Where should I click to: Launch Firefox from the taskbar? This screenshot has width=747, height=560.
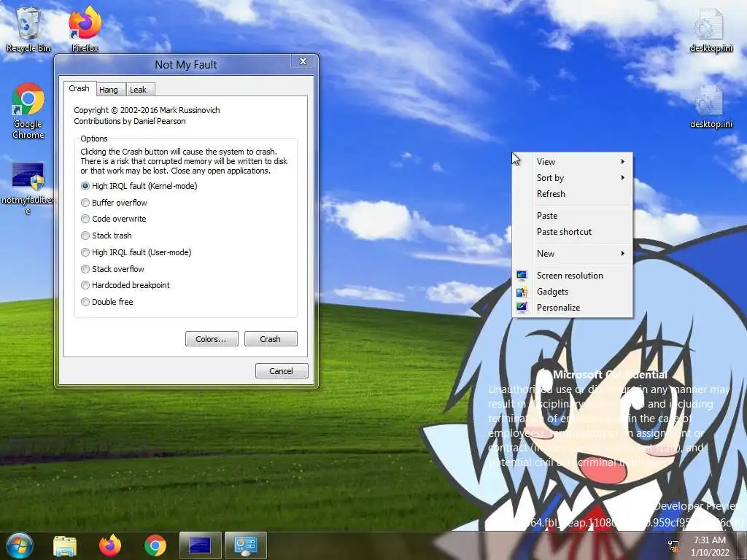(x=110, y=545)
